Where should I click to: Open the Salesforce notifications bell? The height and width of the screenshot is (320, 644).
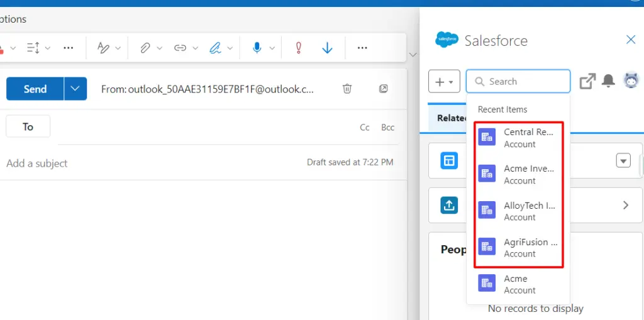[x=608, y=81]
